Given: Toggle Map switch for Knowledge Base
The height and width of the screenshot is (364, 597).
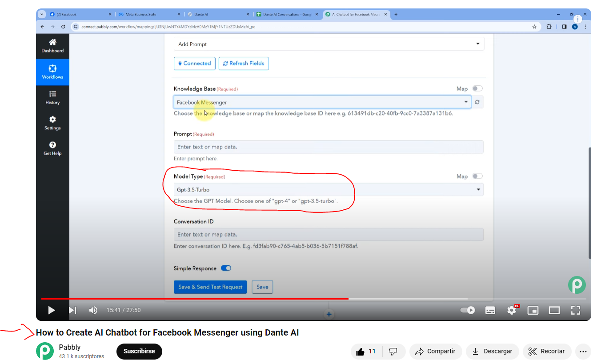Looking at the screenshot, I should tap(477, 88).
